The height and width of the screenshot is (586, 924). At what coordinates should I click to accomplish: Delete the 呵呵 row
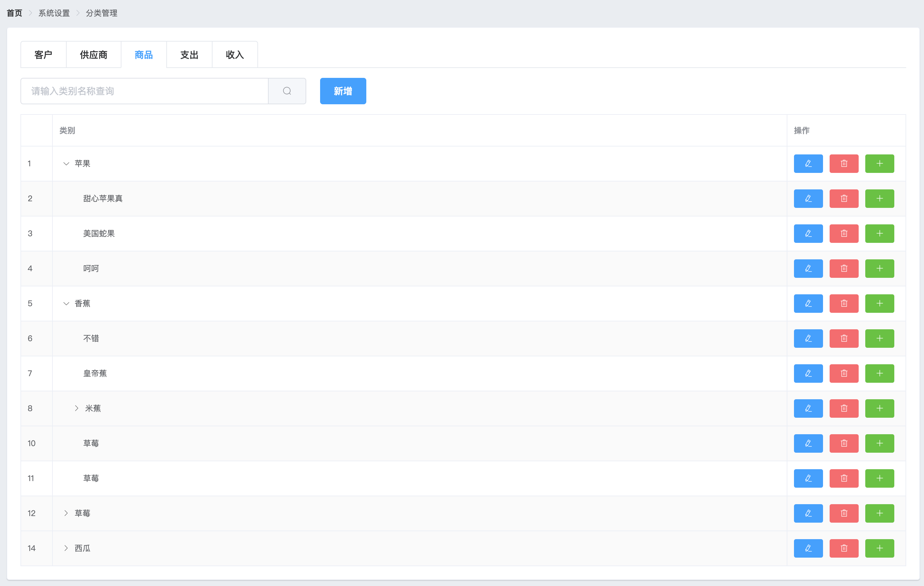pyautogui.click(x=844, y=268)
